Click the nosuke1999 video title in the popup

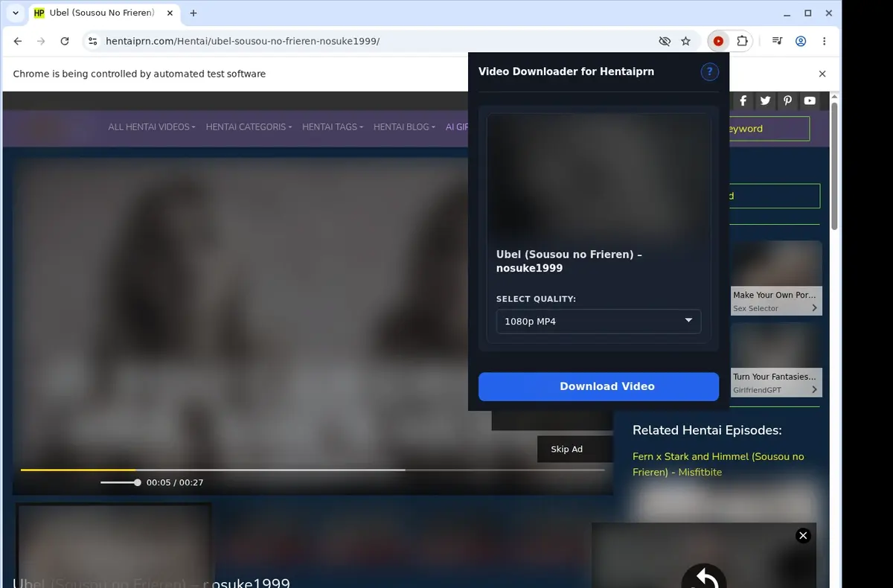click(x=569, y=261)
